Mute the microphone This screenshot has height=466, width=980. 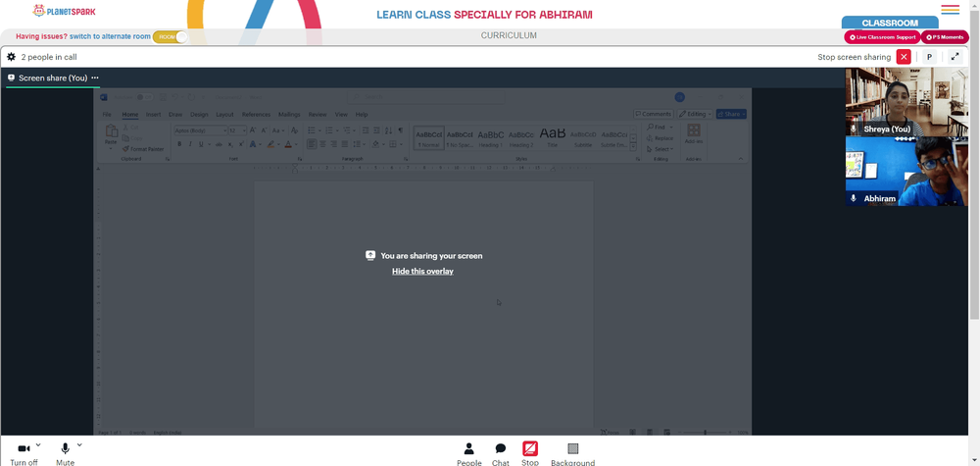pyautogui.click(x=65, y=453)
